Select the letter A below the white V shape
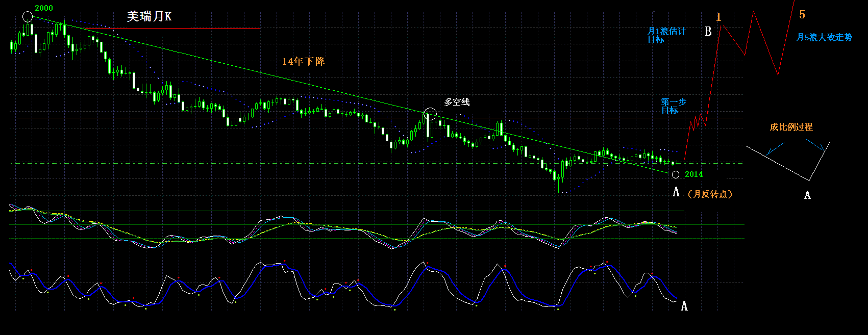Screen dimensions: 868x335 807,195
